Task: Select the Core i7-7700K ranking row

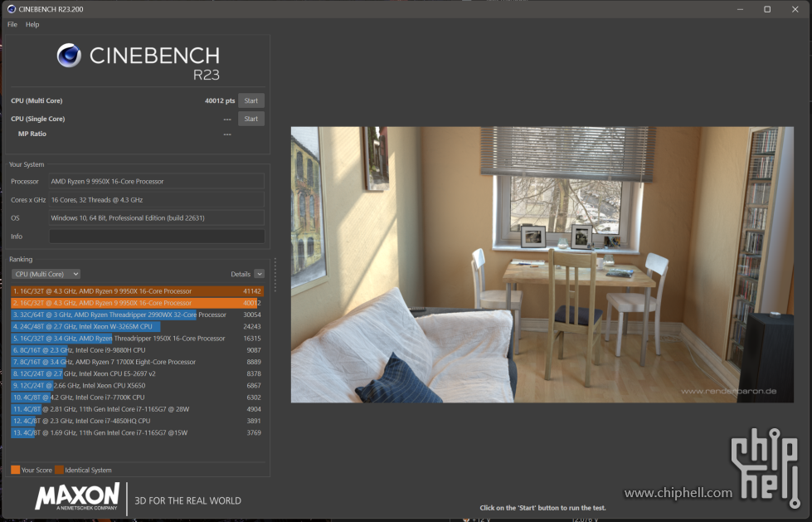Action: point(137,398)
